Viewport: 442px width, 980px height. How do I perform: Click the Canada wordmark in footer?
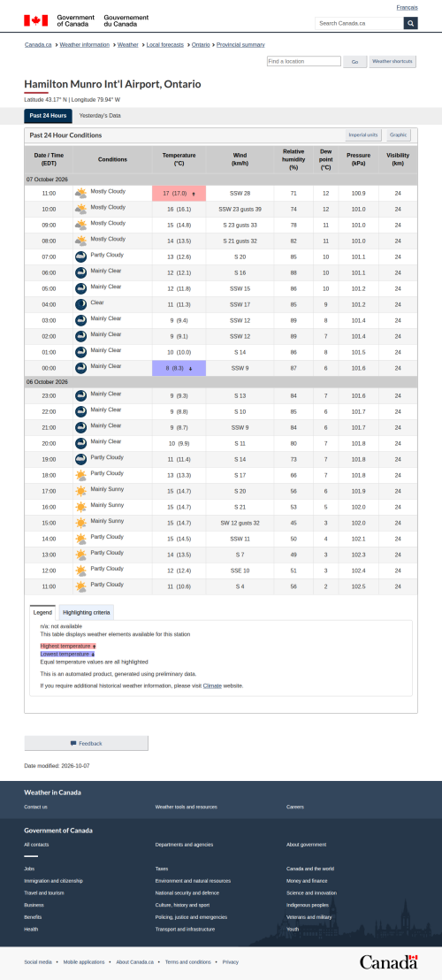pyautogui.click(x=388, y=962)
